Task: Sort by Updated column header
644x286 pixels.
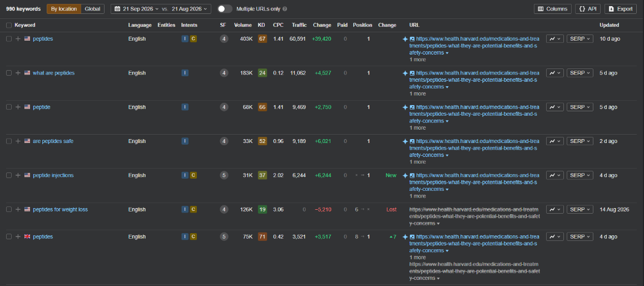Action: (x=609, y=25)
